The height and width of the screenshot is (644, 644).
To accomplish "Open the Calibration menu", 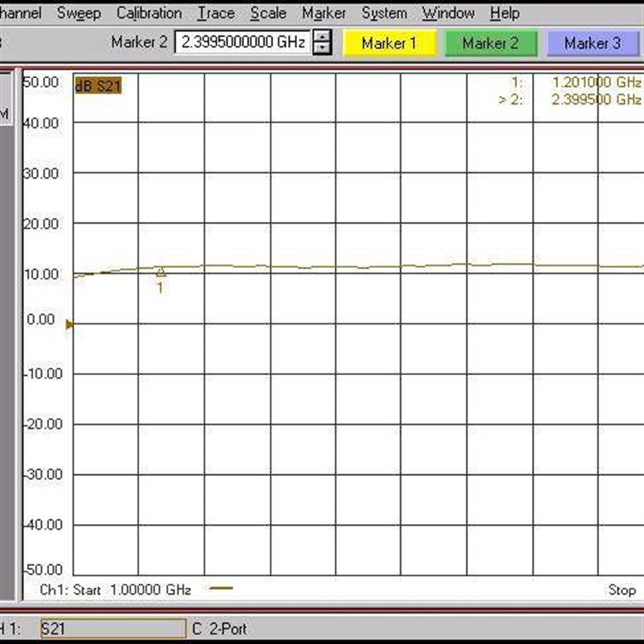I will [149, 13].
